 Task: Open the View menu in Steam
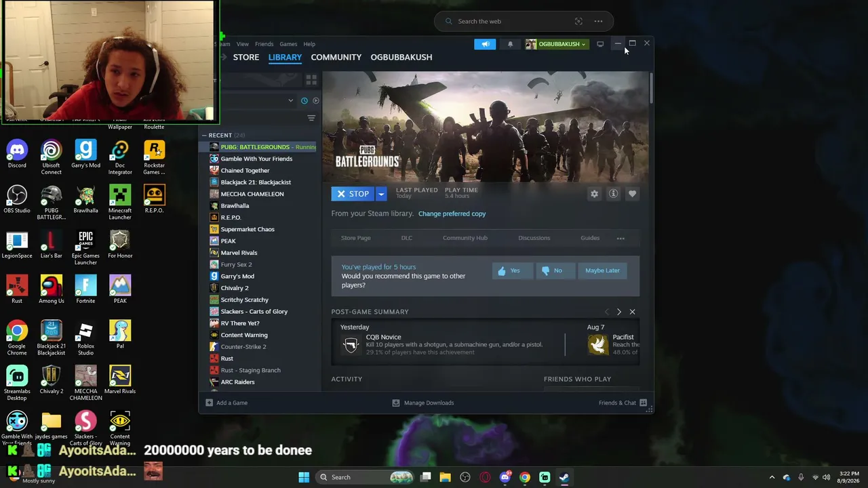pos(242,44)
